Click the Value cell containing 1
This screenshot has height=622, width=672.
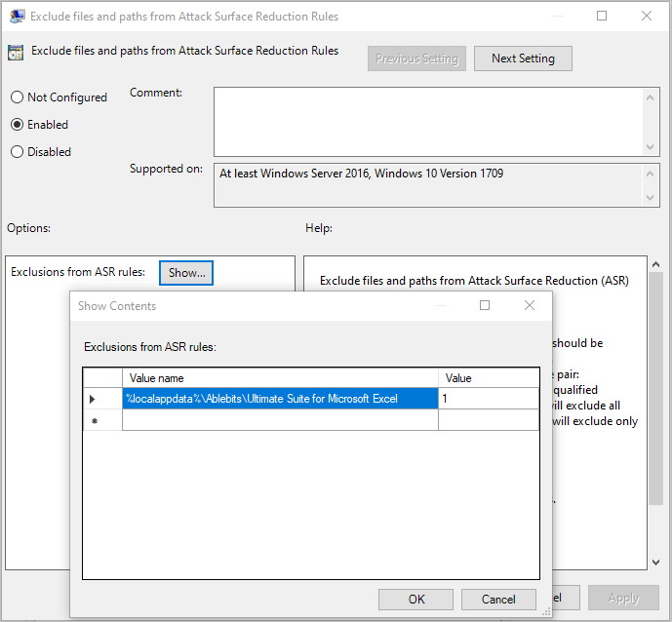(489, 399)
